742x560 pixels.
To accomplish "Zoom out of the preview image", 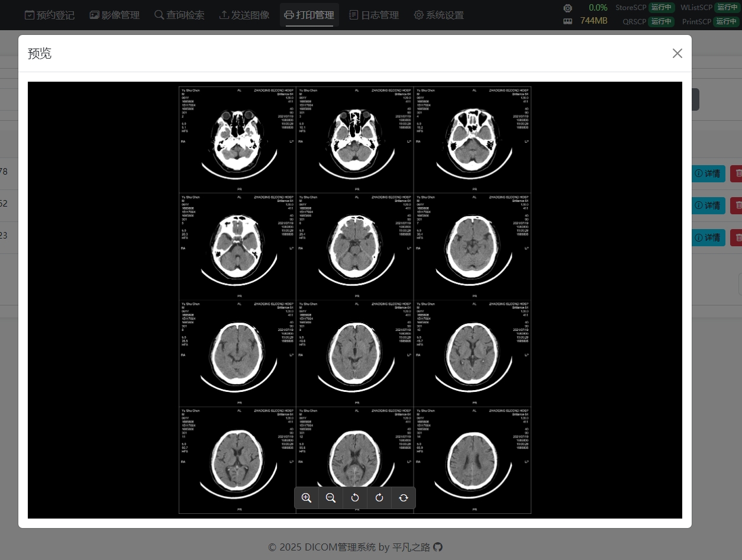I will (331, 498).
